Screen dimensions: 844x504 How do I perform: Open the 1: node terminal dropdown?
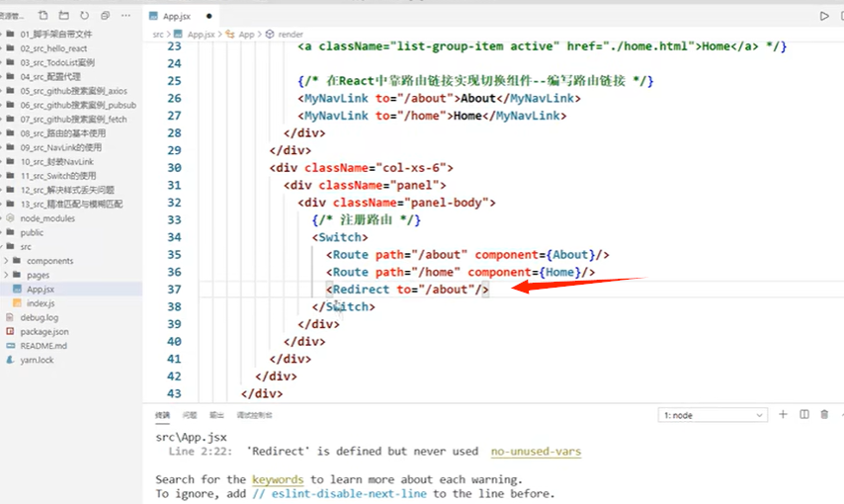pyautogui.click(x=713, y=415)
